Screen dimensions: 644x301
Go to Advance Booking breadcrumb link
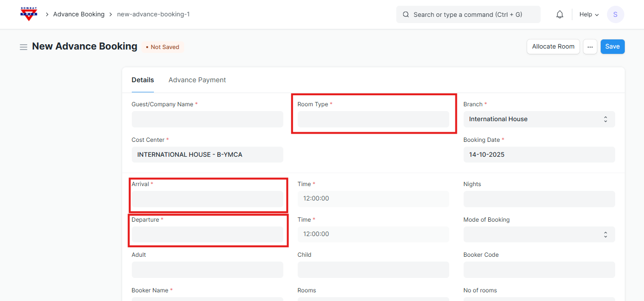coord(79,14)
